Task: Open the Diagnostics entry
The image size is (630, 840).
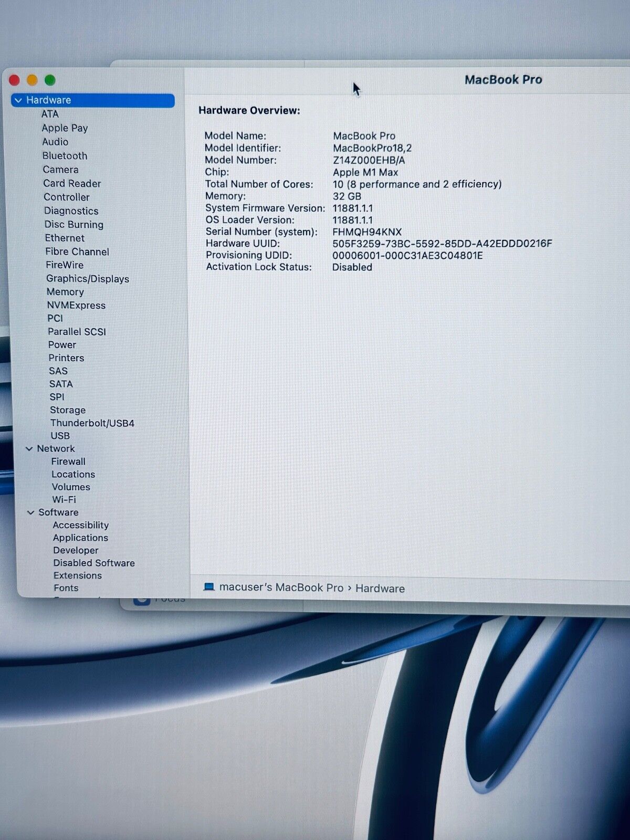Action: coord(71,211)
